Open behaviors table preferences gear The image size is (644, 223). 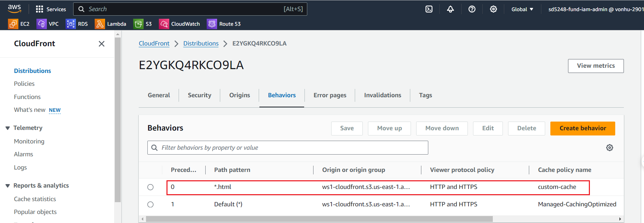click(609, 148)
